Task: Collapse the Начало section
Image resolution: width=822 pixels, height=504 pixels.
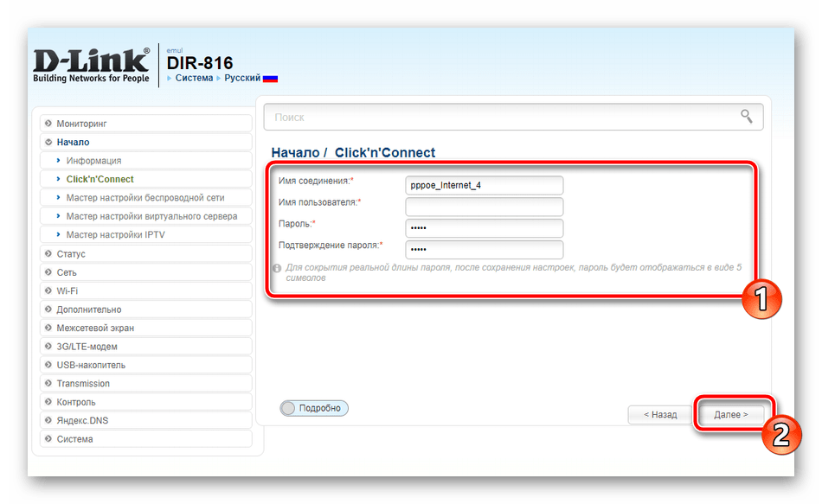Action: [x=145, y=142]
